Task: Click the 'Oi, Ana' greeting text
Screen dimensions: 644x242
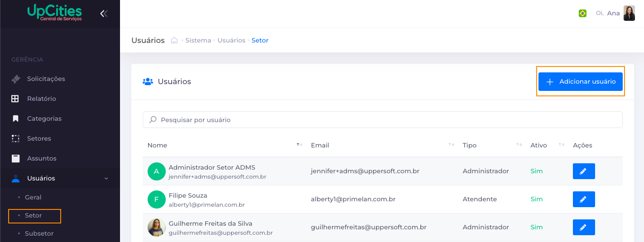Action: click(x=608, y=13)
